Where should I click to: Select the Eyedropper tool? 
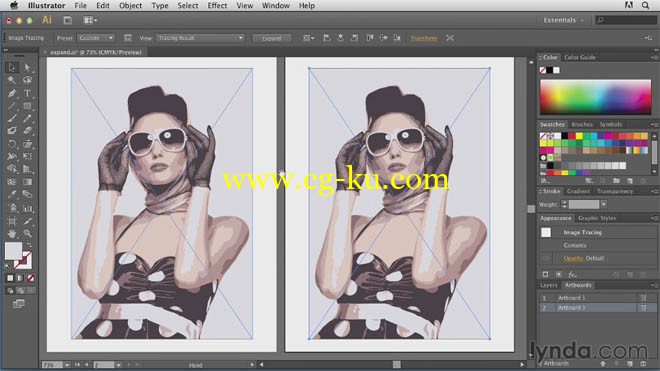coord(12,195)
